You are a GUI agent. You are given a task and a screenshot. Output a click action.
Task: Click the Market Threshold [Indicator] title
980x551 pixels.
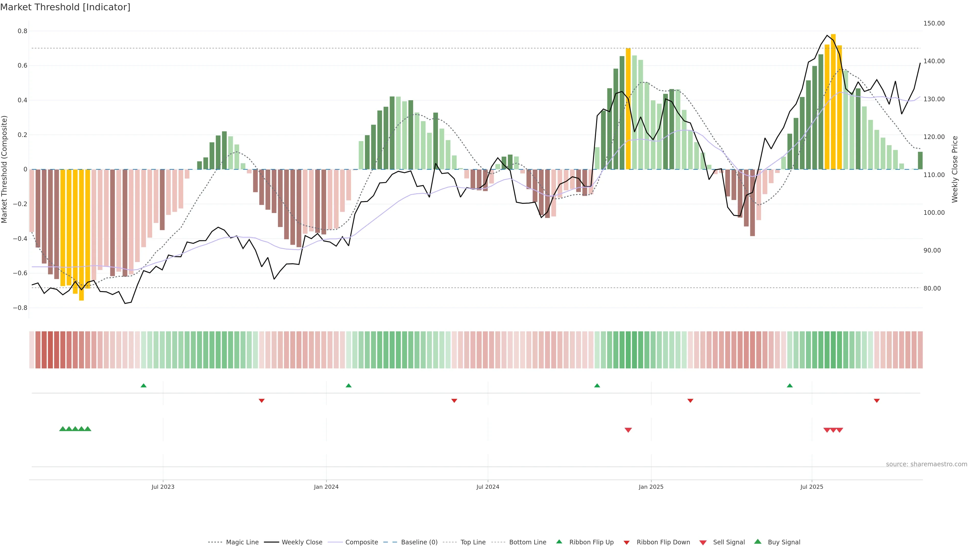[x=65, y=7]
